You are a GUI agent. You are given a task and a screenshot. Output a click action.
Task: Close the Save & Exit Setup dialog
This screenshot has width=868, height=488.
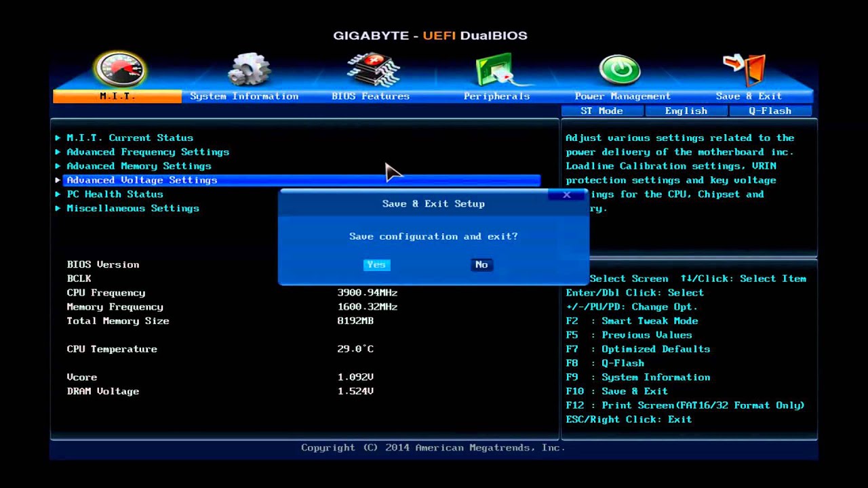pyautogui.click(x=567, y=195)
